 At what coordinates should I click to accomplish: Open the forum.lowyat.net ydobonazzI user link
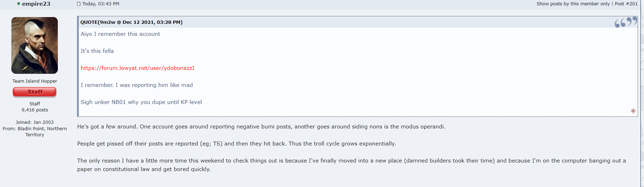click(137, 68)
